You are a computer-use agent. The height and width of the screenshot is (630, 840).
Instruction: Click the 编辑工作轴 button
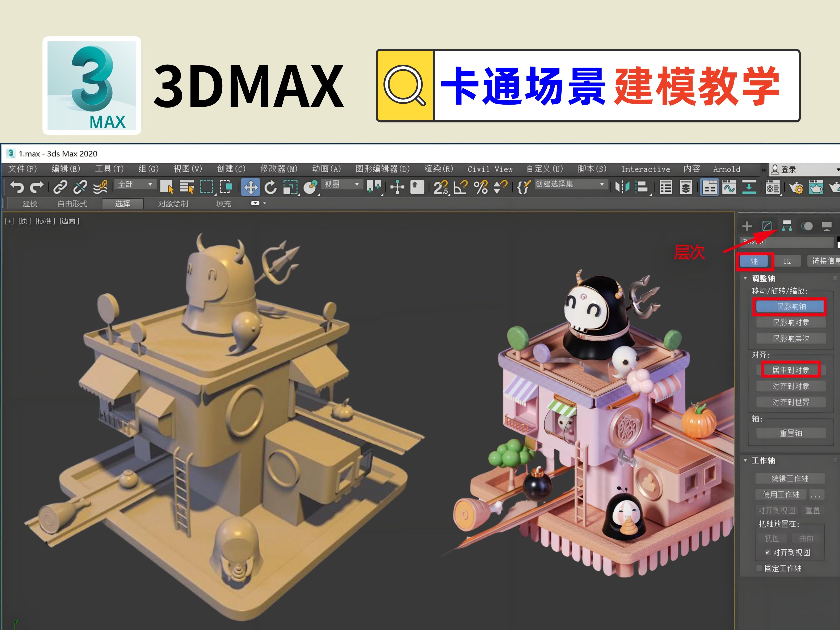[790, 478]
